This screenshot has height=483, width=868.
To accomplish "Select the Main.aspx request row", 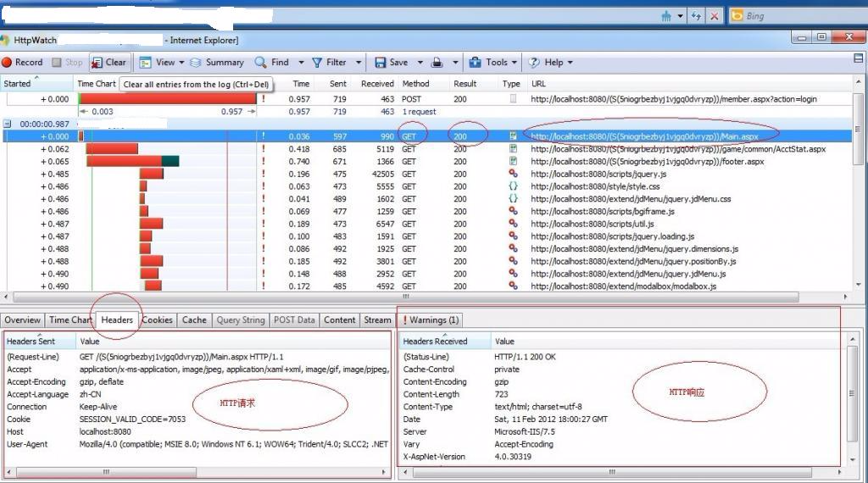I will 426,136.
